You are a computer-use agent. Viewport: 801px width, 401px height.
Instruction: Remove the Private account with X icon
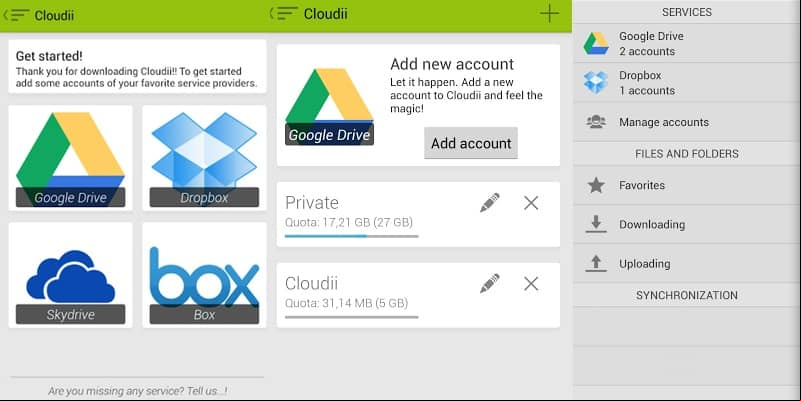(x=531, y=203)
